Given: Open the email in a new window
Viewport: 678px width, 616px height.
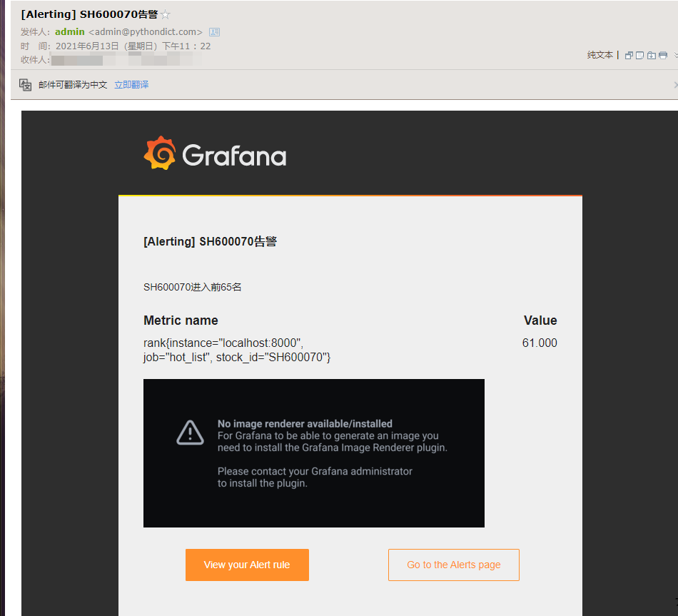Looking at the screenshot, I should [x=629, y=55].
